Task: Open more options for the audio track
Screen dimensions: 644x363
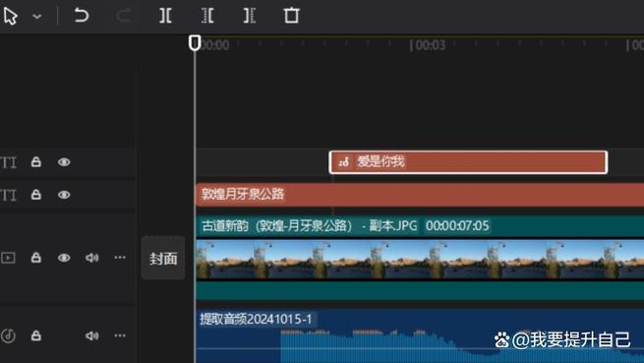Action: tap(120, 335)
